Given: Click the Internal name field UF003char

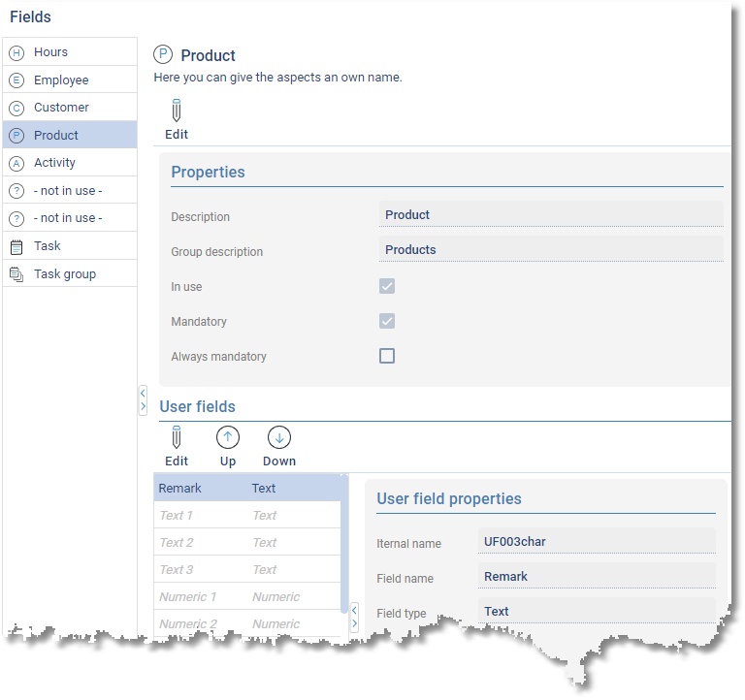Looking at the screenshot, I should (597, 541).
